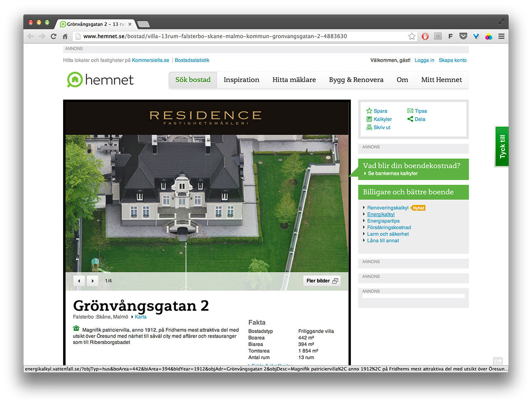
Task: Close the Grönvångsgatan 2 browser tab
Action: [130, 24]
